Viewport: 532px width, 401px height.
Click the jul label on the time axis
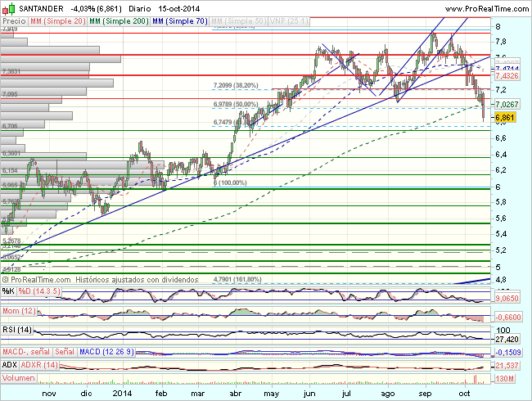[346, 394]
